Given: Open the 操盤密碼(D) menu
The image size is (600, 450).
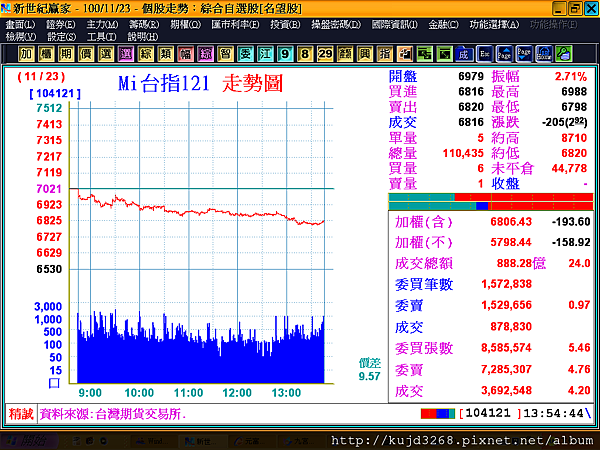Looking at the screenshot, I should [336, 25].
